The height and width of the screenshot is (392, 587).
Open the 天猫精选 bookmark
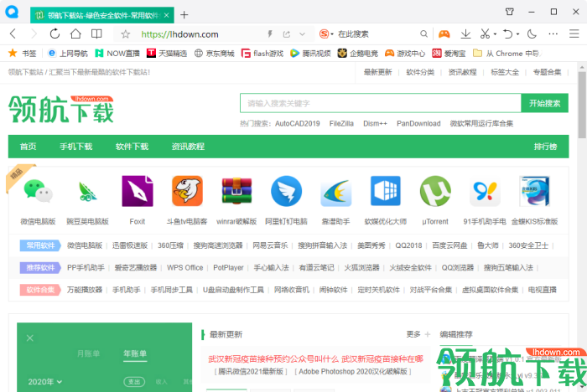pyautogui.click(x=167, y=54)
